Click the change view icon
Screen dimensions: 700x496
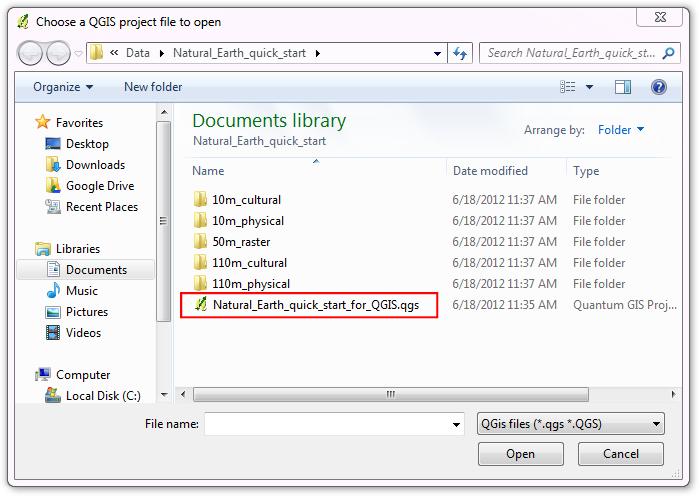(567, 87)
